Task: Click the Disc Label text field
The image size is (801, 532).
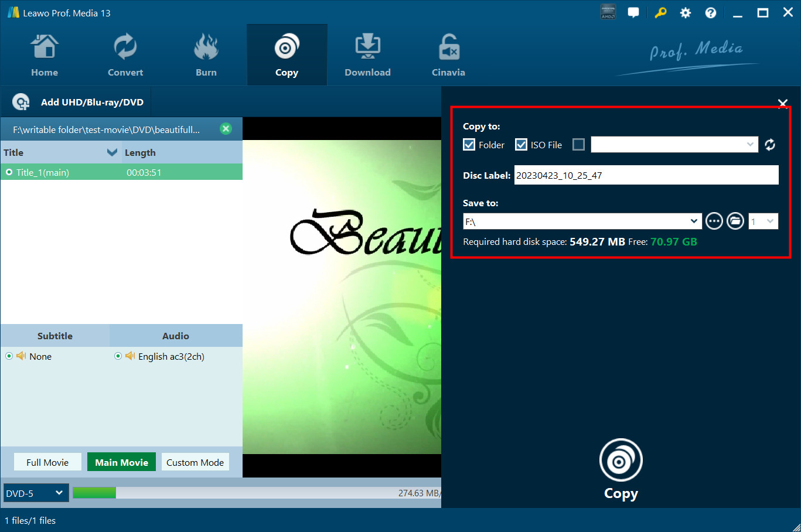Action: pos(646,175)
